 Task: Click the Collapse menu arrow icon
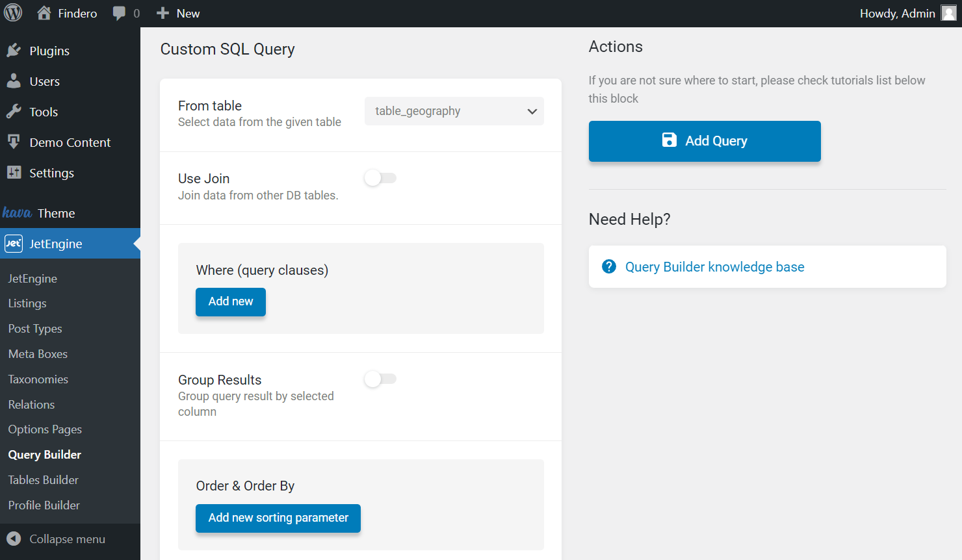(x=14, y=539)
